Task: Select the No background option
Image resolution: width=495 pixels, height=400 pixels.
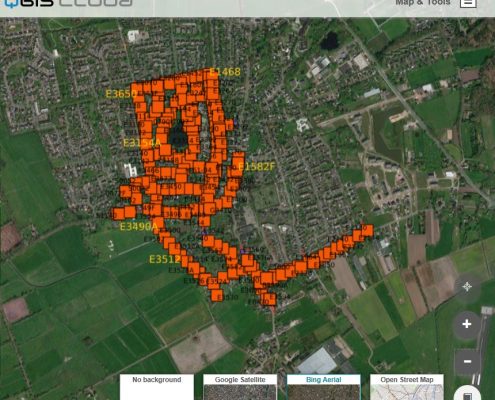Action: [157, 387]
